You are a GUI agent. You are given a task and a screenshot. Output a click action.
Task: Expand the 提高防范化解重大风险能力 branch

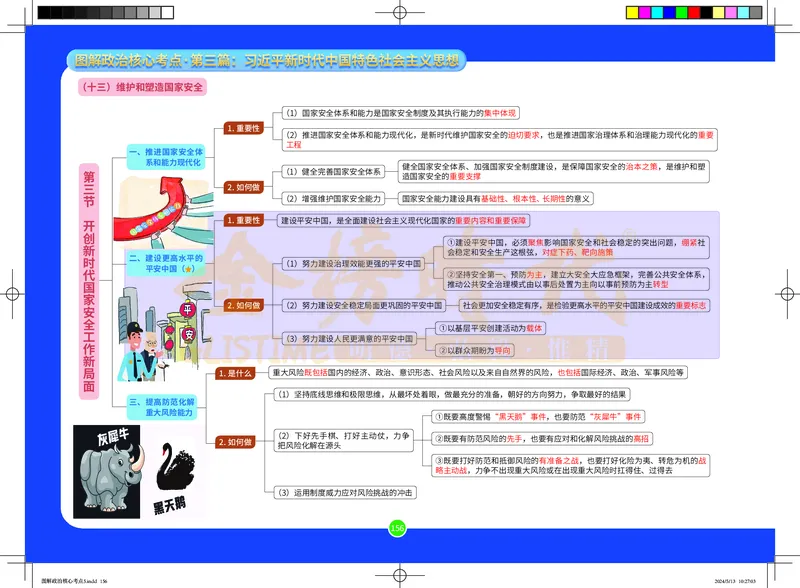click(165, 406)
